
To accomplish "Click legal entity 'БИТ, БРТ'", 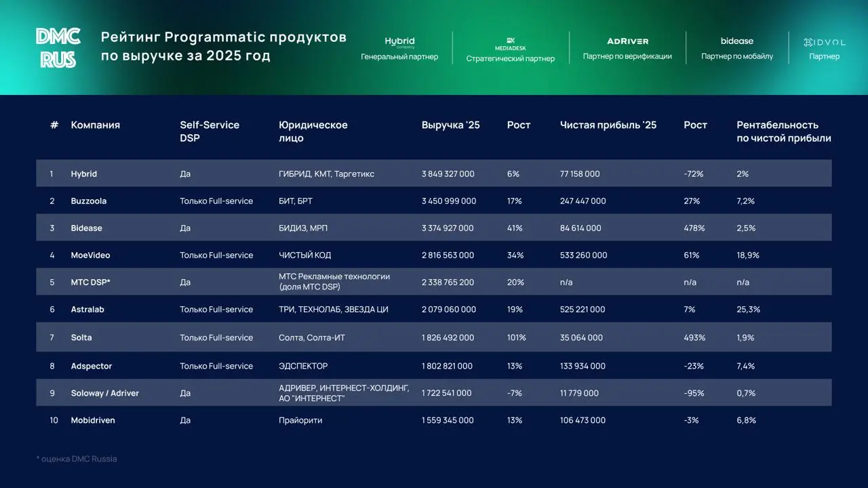I will pyautogui.click(x=296, y=201).
